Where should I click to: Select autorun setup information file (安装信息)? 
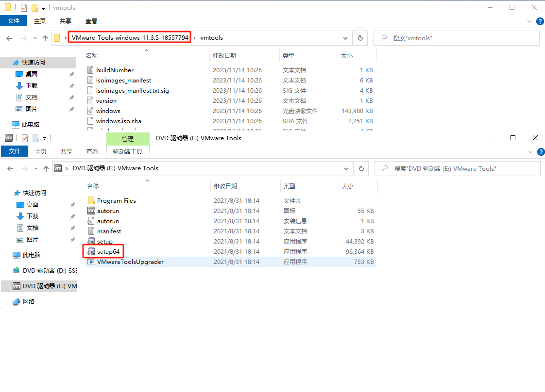(108, 221)
